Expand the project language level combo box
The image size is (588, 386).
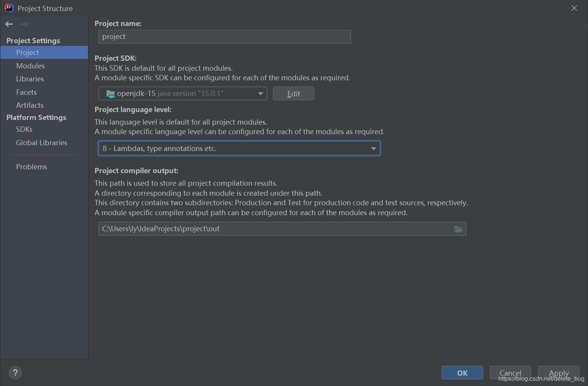click(x=239, y=148)
